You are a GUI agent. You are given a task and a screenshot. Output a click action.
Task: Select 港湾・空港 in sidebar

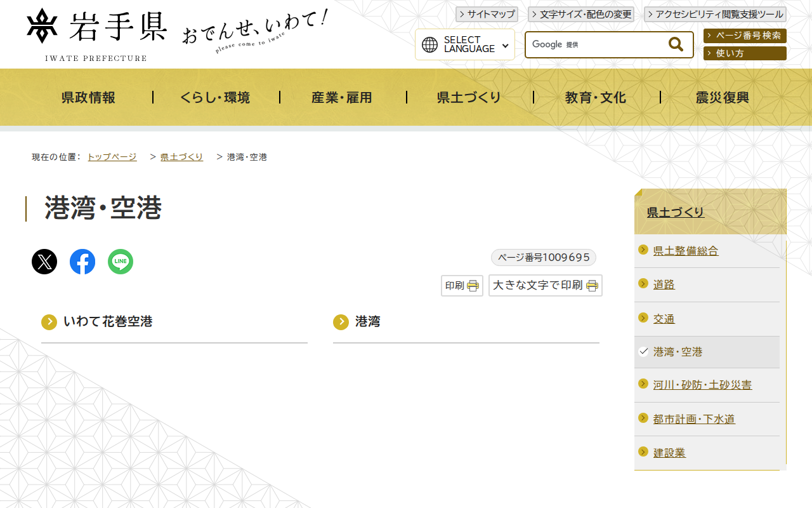(678, 352)
